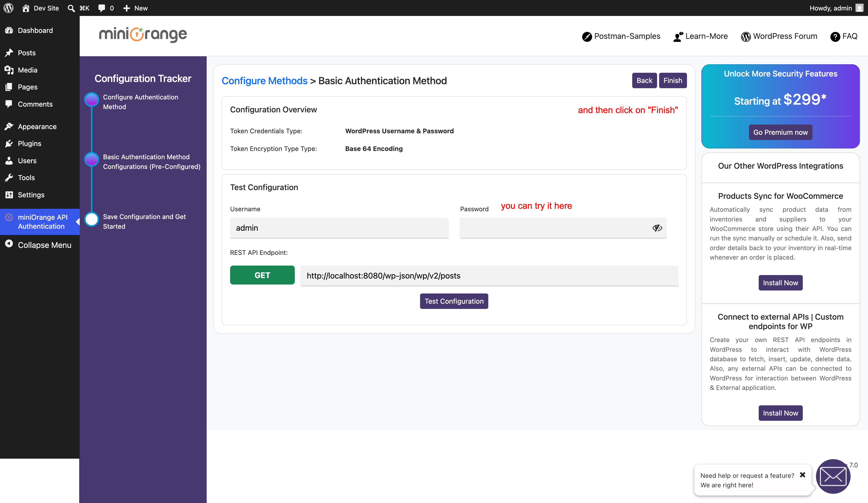Click the admin avatar in top right

click(x=860, y=8)
